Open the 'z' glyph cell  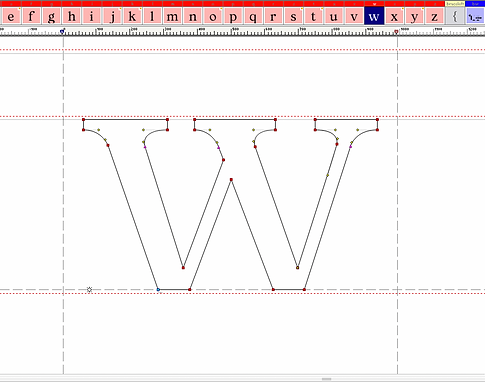(x=435, y=16)
